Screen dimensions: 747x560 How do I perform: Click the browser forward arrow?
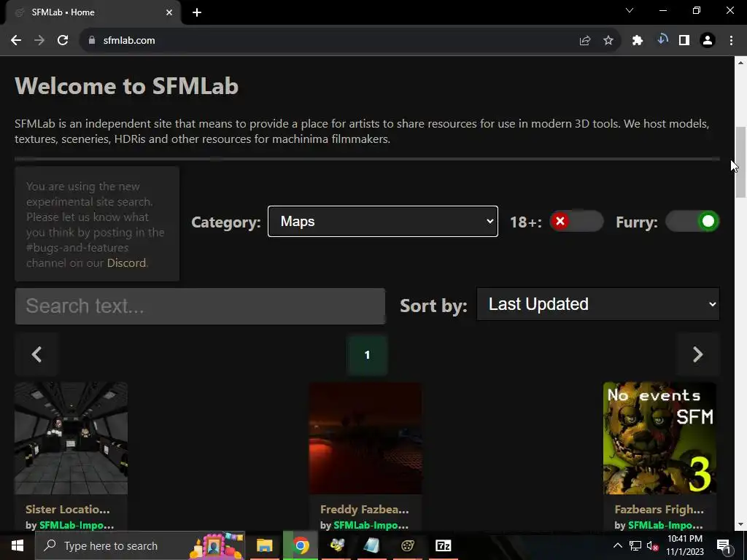[x=39, y=41]
